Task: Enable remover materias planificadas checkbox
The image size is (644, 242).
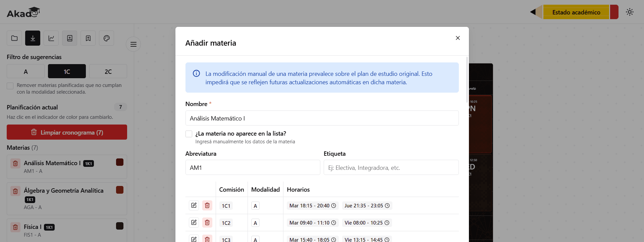Action: [10, 86]
